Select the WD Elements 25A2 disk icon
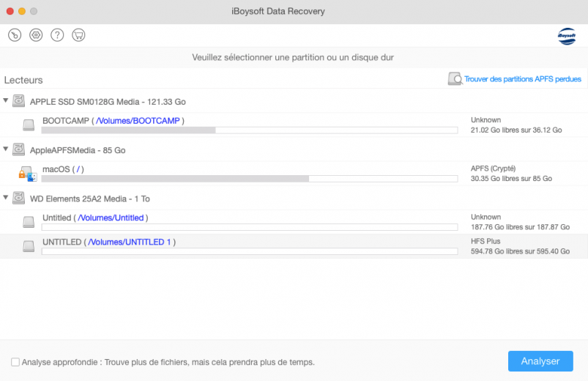 18,198
